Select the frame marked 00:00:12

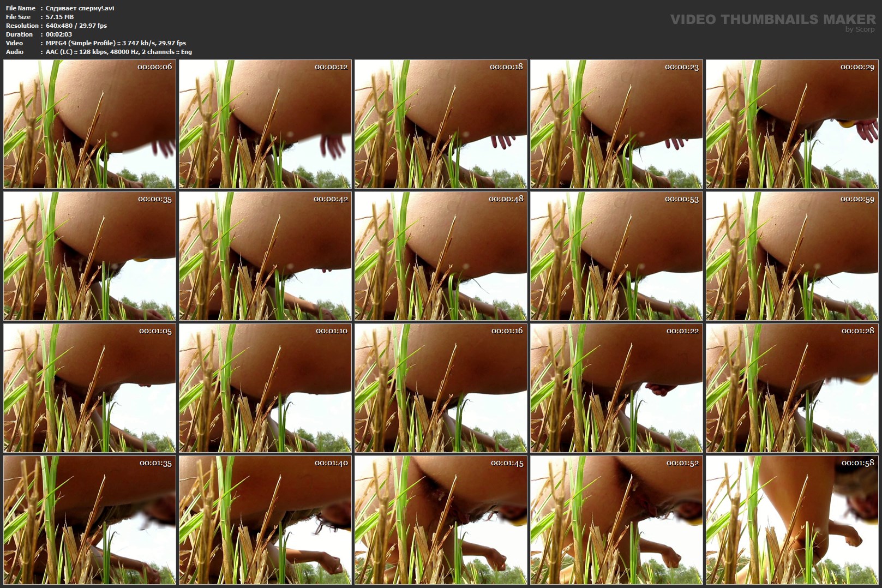click(265, 124)
